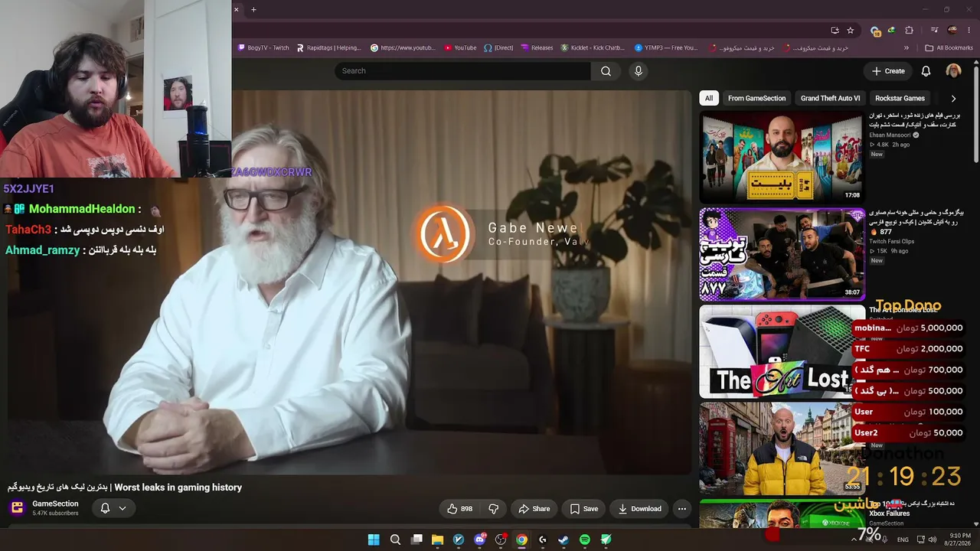980x551 pixels.
Task: Show hidden bookmarks with the double chevron
Action: (x=906, y=47)
